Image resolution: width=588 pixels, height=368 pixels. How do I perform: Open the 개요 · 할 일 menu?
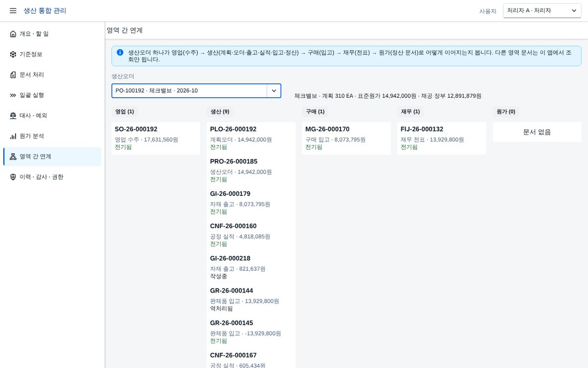[52, 34]
